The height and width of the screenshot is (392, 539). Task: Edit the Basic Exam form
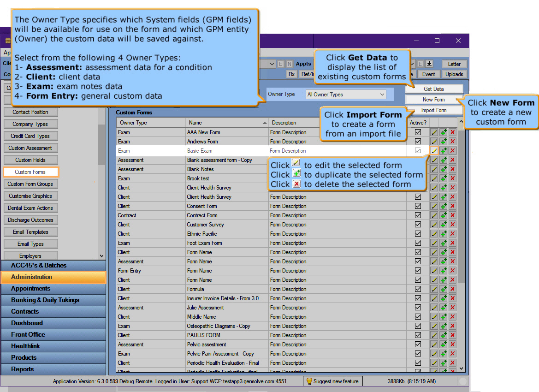click(x=434, y=151)
